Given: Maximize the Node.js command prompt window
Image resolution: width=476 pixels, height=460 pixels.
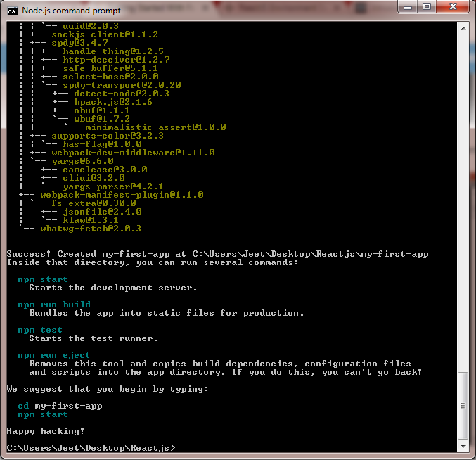Looking at the screenshot, I should (x=426, y=7).
